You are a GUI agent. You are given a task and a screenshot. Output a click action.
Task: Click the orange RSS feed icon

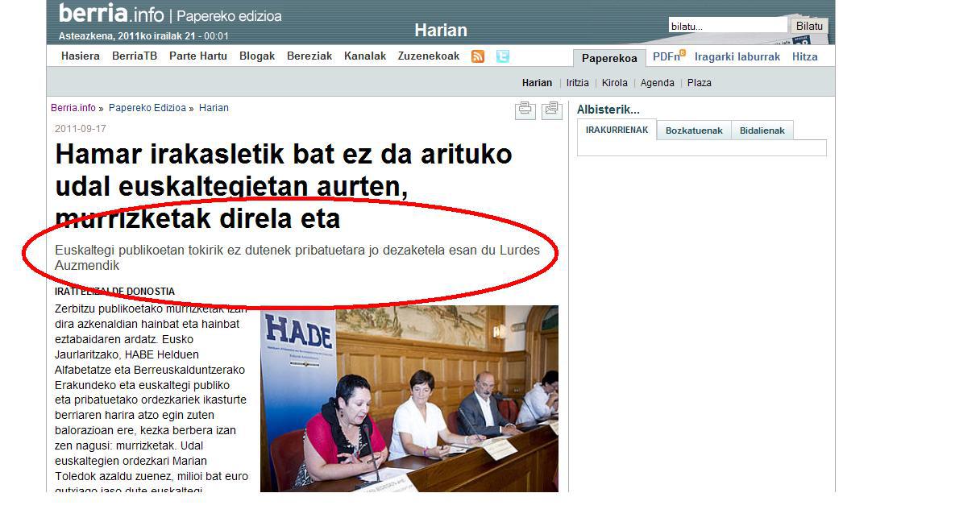click(478, 56)
